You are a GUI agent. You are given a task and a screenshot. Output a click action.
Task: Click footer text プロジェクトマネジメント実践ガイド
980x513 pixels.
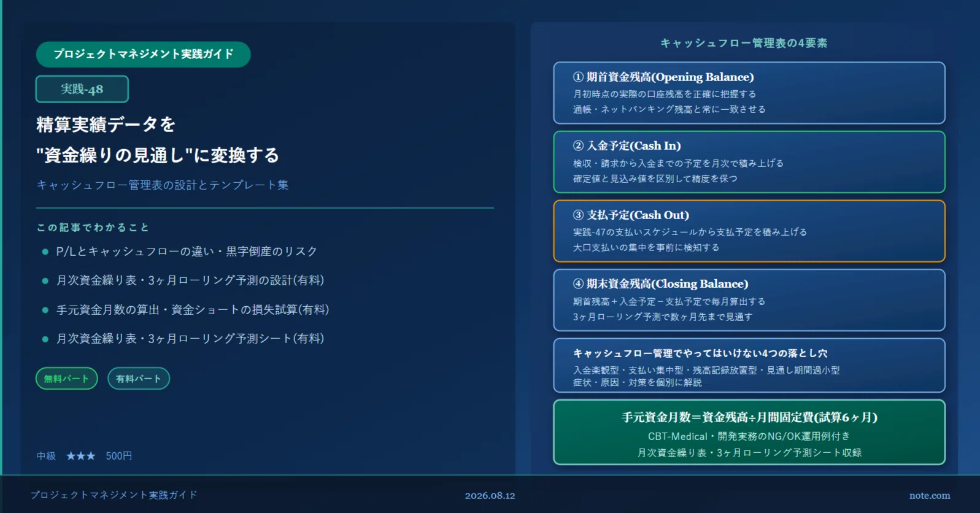click(x=114, y=495)
